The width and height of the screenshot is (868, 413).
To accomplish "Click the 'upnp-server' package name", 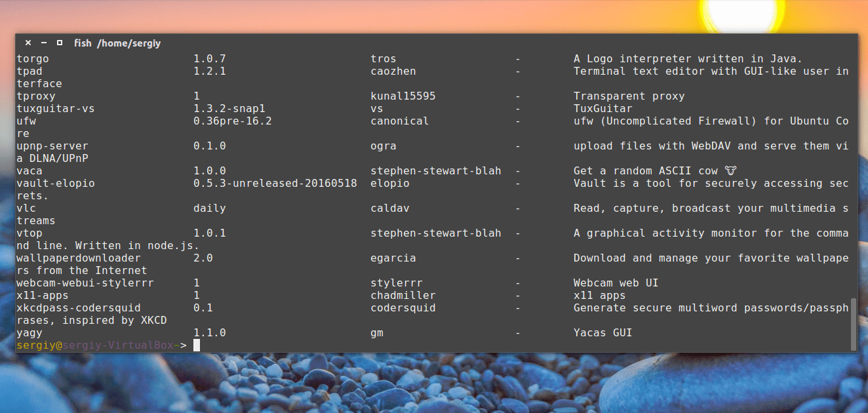I will pyautogui.click(x=52, y=146).
